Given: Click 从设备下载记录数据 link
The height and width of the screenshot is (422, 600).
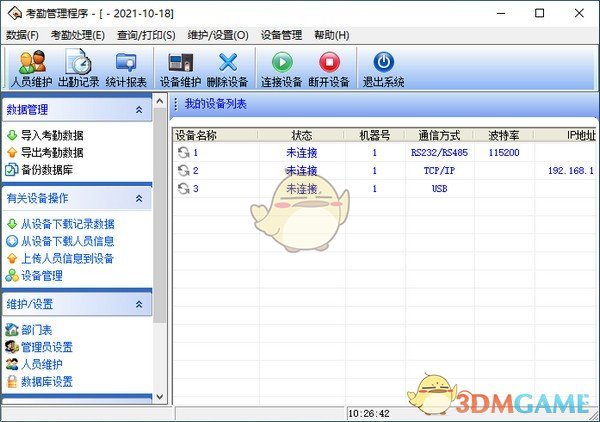Looking at the screenshot, I should [68, 224].
